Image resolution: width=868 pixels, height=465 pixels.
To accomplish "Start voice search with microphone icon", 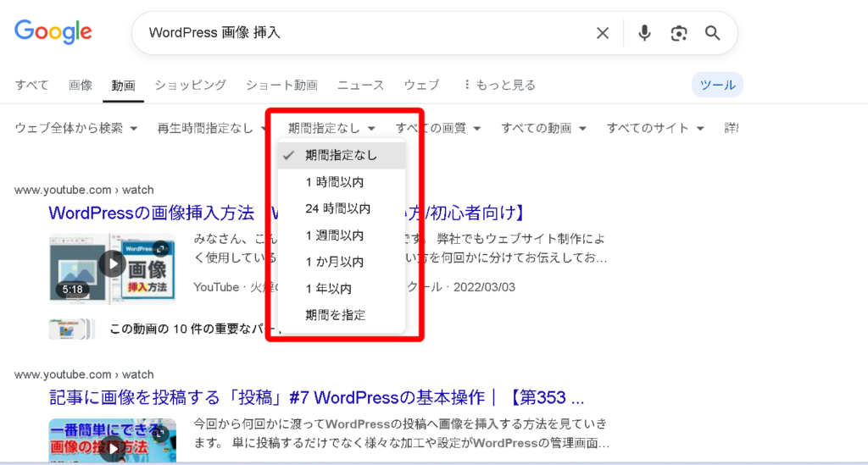I will tap(644, 33).
